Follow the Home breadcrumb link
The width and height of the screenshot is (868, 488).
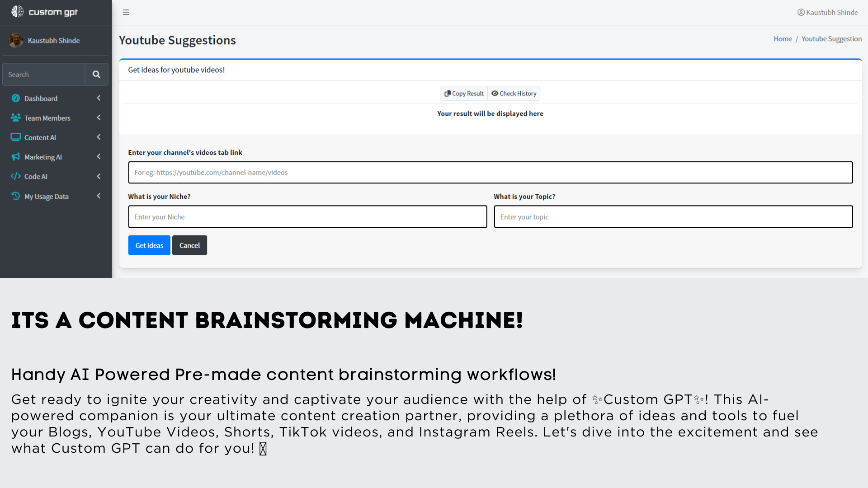tap(783, 39)
